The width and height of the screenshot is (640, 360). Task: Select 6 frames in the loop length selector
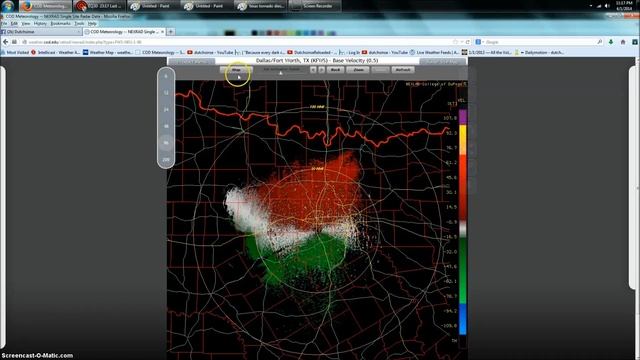pyautogui.click(x=166, y=76)
